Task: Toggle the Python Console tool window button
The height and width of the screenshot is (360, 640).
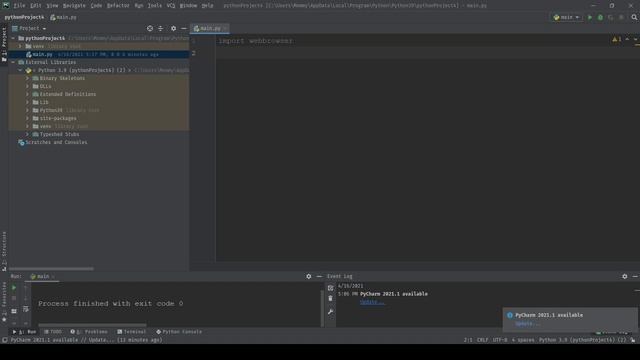Action: pos(179,332)
